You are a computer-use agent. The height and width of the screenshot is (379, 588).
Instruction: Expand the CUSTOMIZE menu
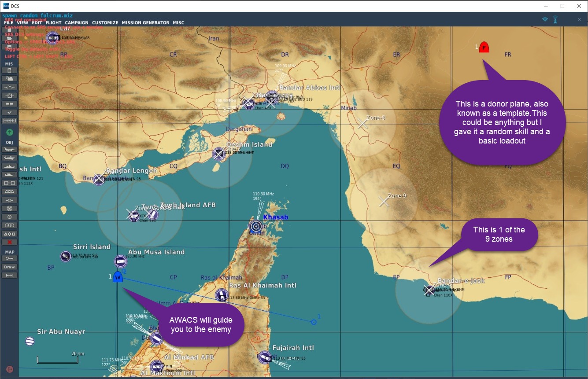[105, 23]
